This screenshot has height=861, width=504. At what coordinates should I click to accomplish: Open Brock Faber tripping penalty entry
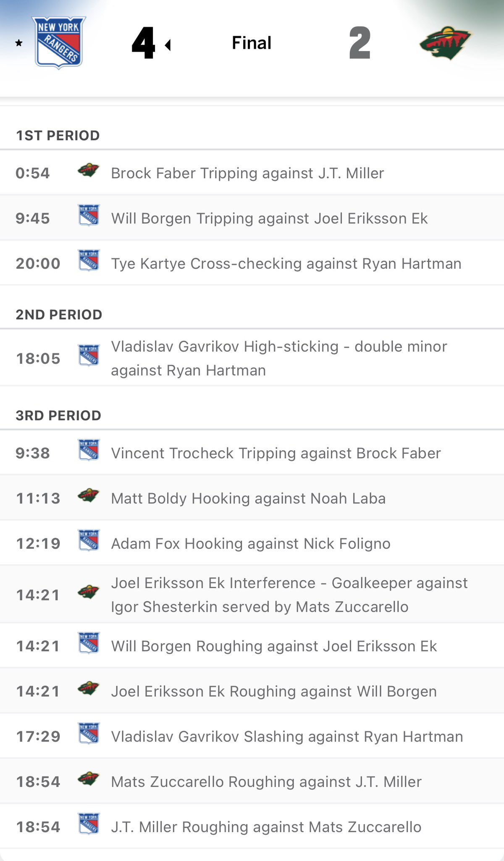point(247,173)
